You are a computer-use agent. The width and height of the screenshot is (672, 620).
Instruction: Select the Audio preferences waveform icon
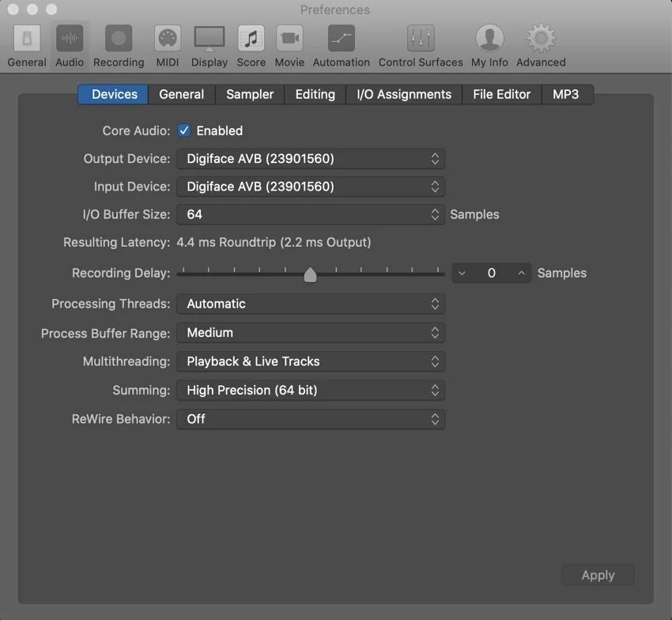70,39
